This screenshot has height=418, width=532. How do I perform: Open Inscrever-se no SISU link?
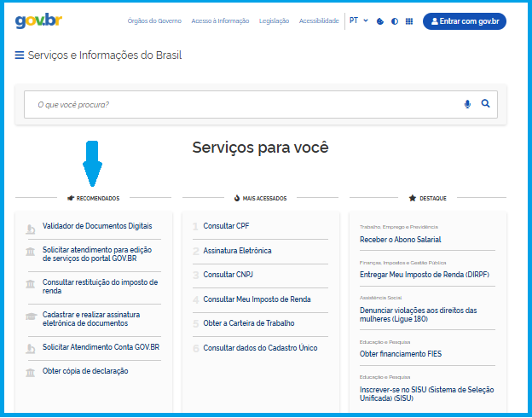tap(427, 394)
